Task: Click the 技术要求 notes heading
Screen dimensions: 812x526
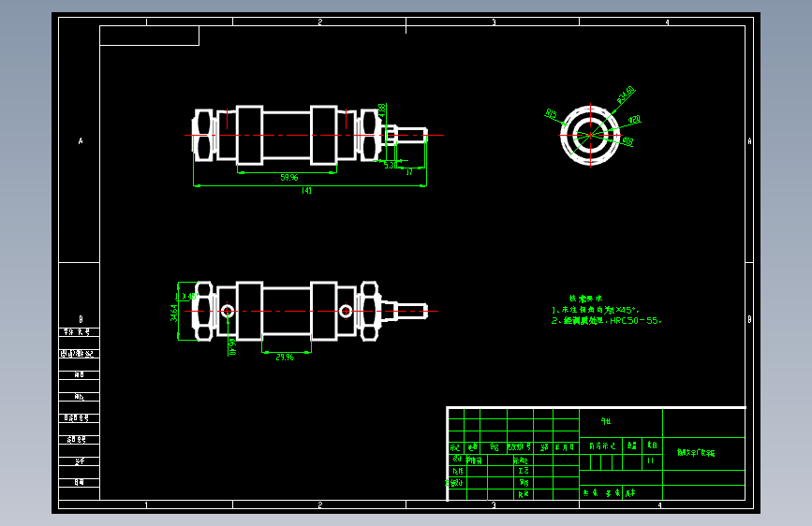Action: [585, 299]
